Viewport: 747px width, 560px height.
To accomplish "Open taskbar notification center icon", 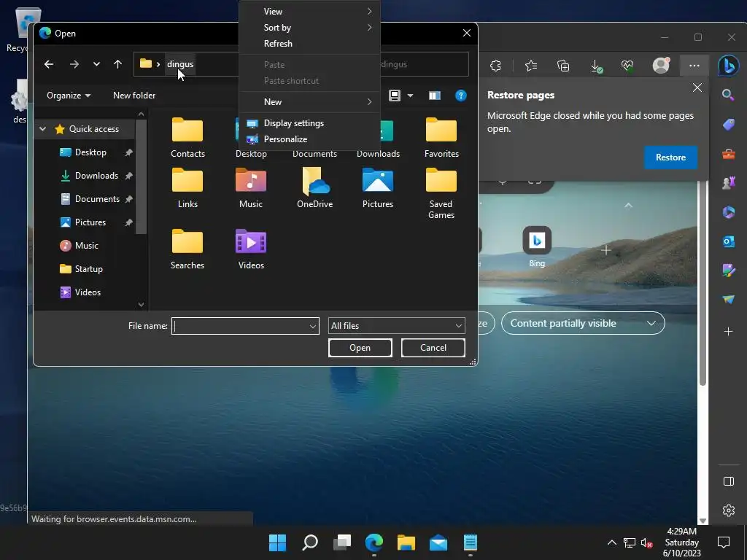I will (724, 542).
